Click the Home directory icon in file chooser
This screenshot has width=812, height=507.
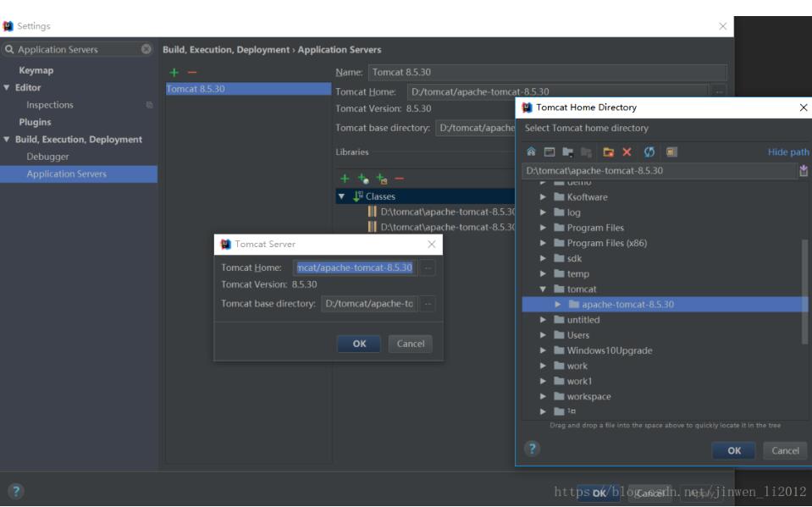[531, 152]
